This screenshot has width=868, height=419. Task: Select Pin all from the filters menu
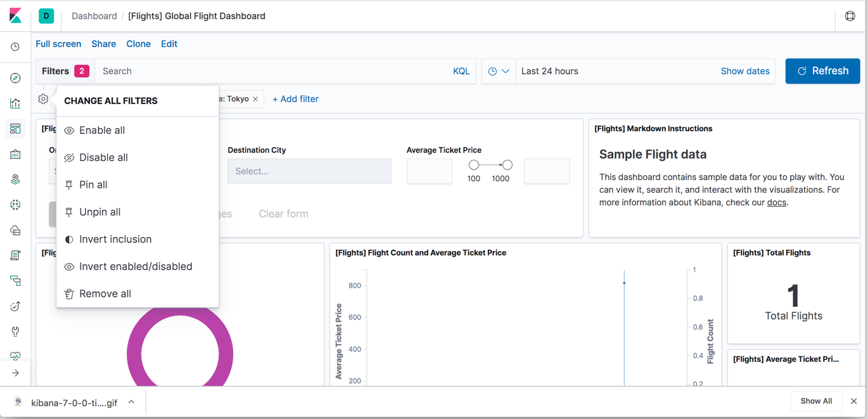click(x=93, y=185)
